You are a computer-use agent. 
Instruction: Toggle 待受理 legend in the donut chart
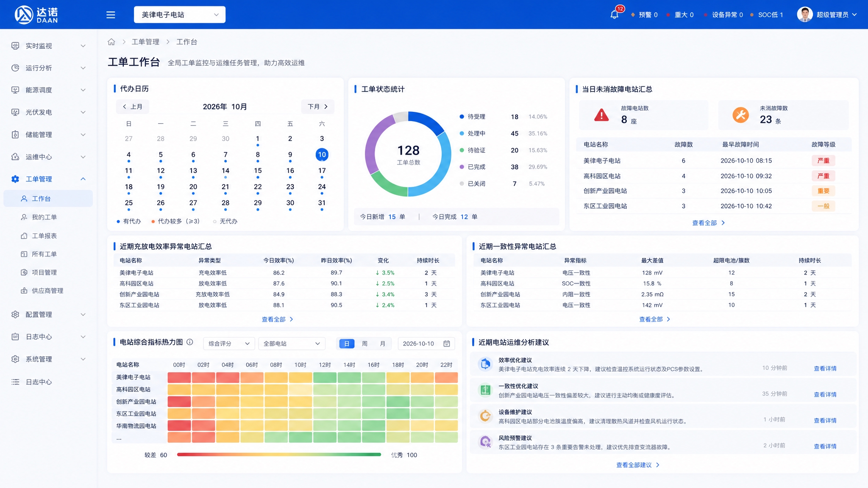pos(473,116)
